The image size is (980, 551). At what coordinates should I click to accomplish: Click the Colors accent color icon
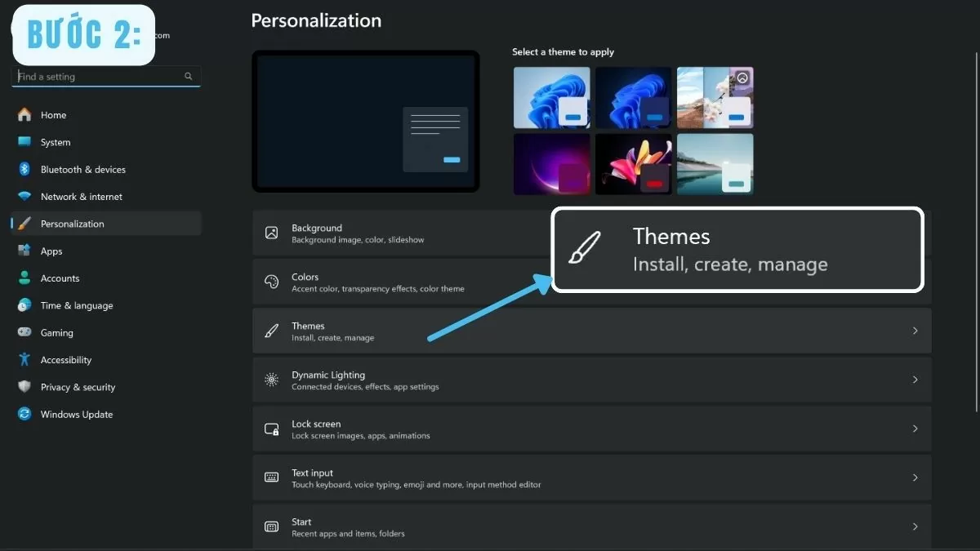coord(271,282)
